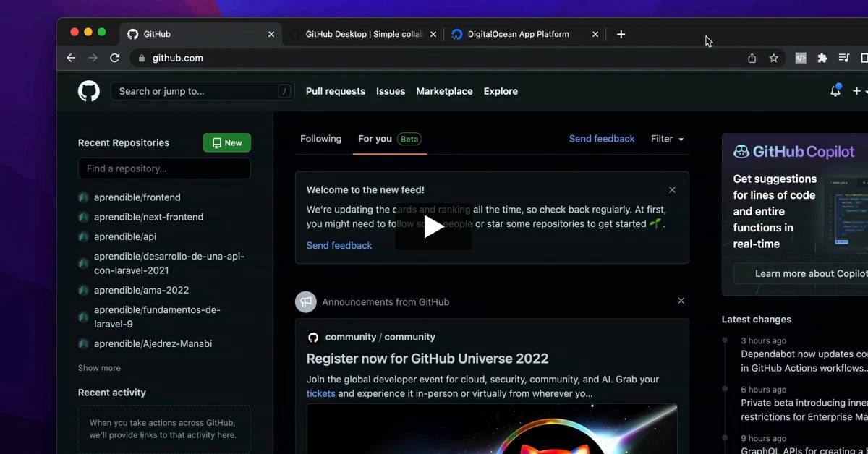868x454 pixels.
Task: Open Pull requests in the top navigation
Action: [336, 91]
